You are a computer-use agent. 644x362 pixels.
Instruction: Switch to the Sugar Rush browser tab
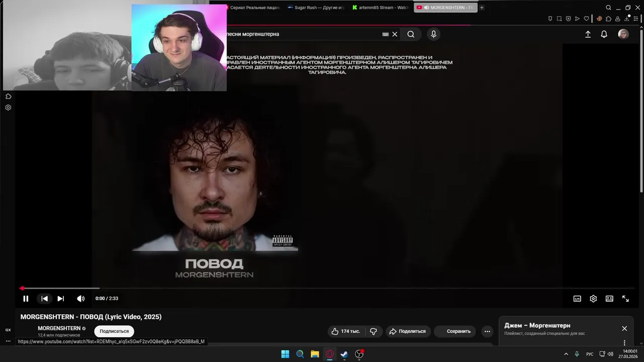point(316,8)
